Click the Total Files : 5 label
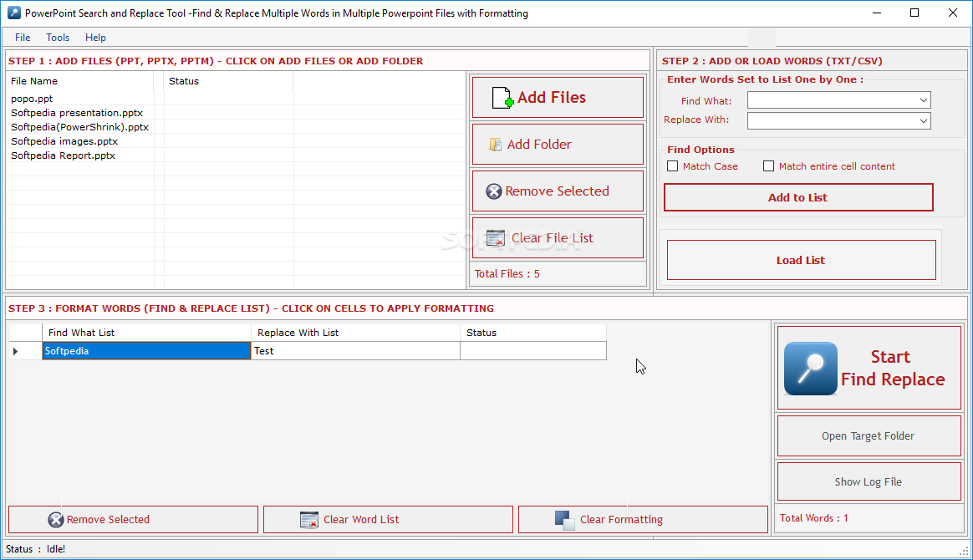This screenshot has width=973, height=560. point(507,274)
